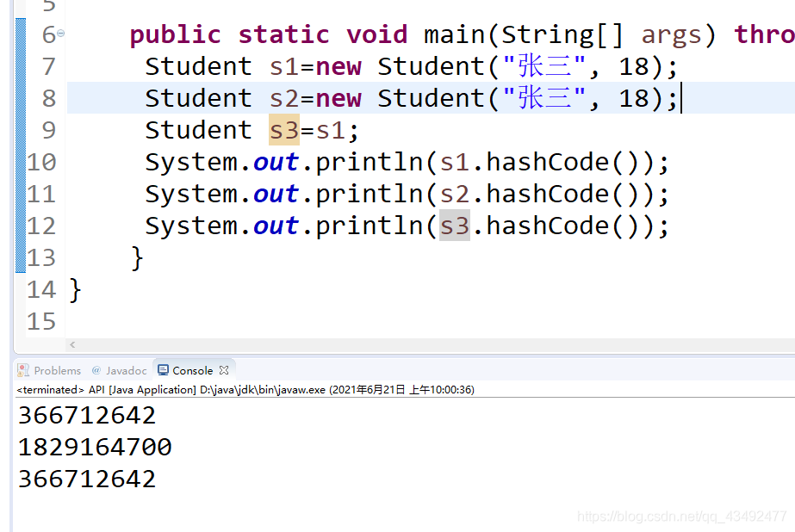Viewport: 795px width, 532px height.
Task: Click the Problems tab icon
Action: click(x=22, y=370)
